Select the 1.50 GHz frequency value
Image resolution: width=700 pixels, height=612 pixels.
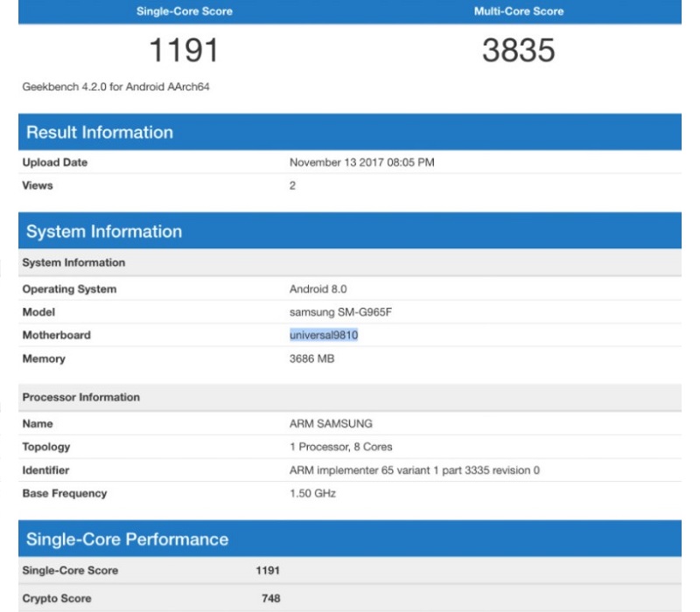[312, 493]
